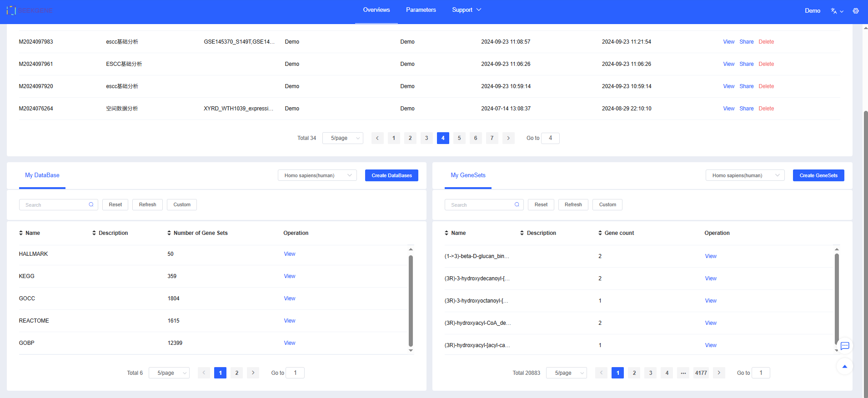Image resolution: width=868 pixels, height=398 pixels.
Task: Go to next page of projects table
Action: point(508,138)
